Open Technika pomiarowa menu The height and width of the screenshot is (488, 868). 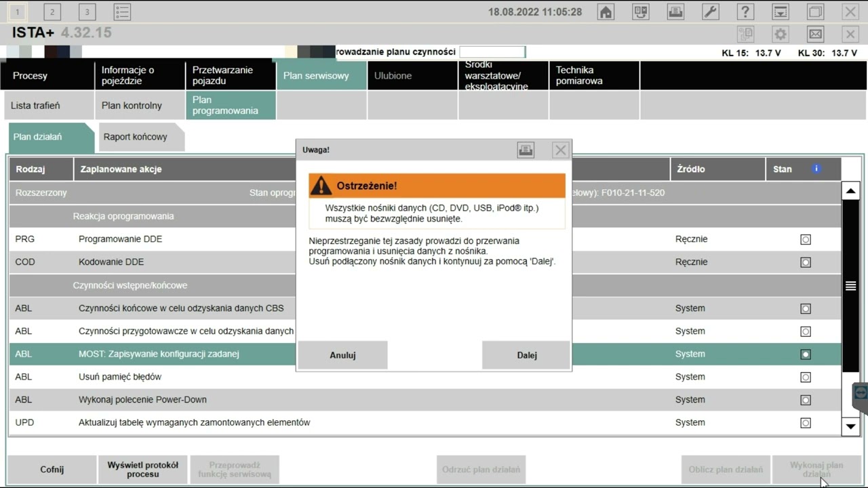tap(593, 75)
